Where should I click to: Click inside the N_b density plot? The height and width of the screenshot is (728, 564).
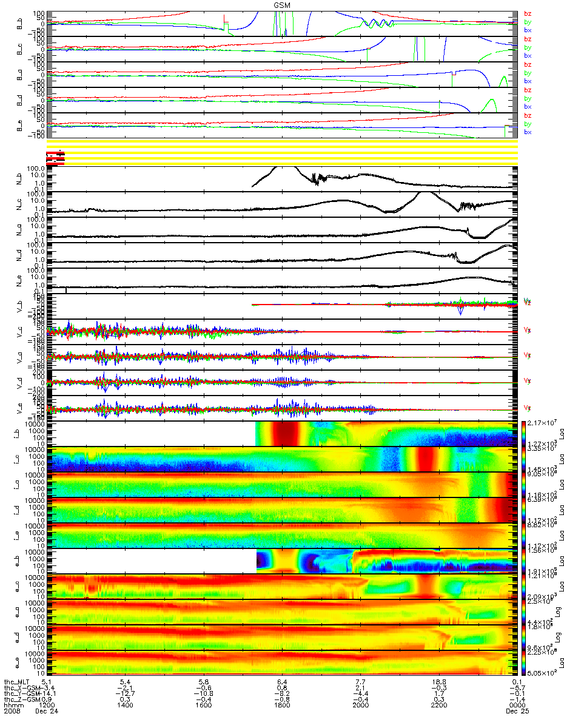tap(283, 179)
